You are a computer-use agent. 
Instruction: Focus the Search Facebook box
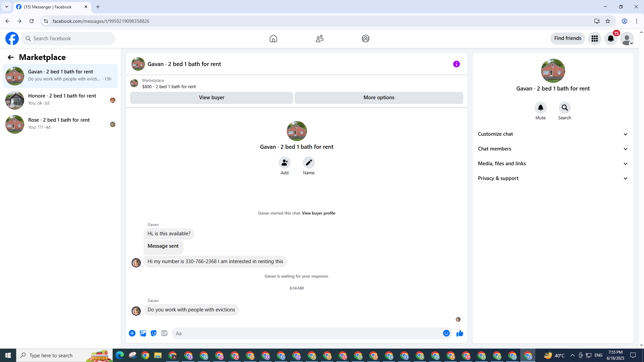coord(68,39)
